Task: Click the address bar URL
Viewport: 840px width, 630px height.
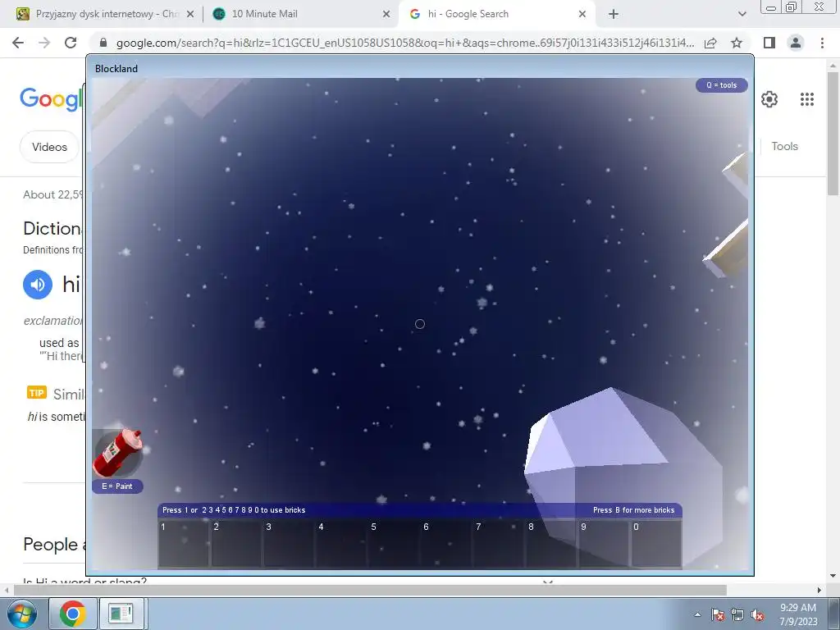Action: click(405, 43)
